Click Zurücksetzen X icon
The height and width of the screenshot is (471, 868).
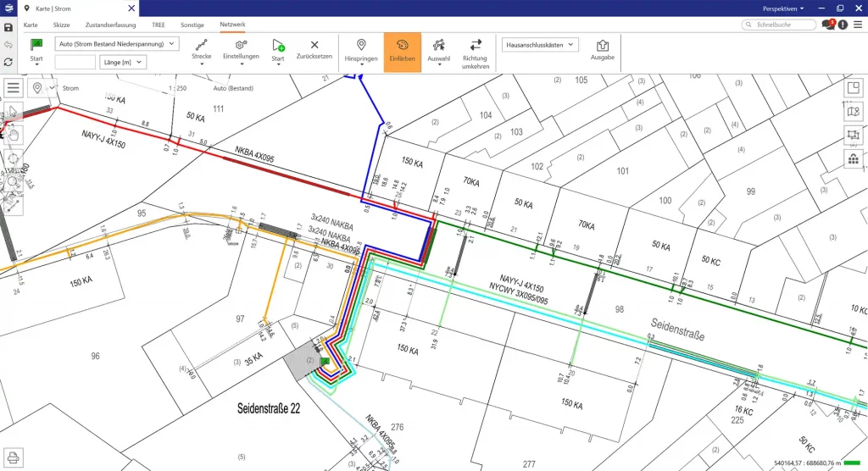tap(314, 45)
